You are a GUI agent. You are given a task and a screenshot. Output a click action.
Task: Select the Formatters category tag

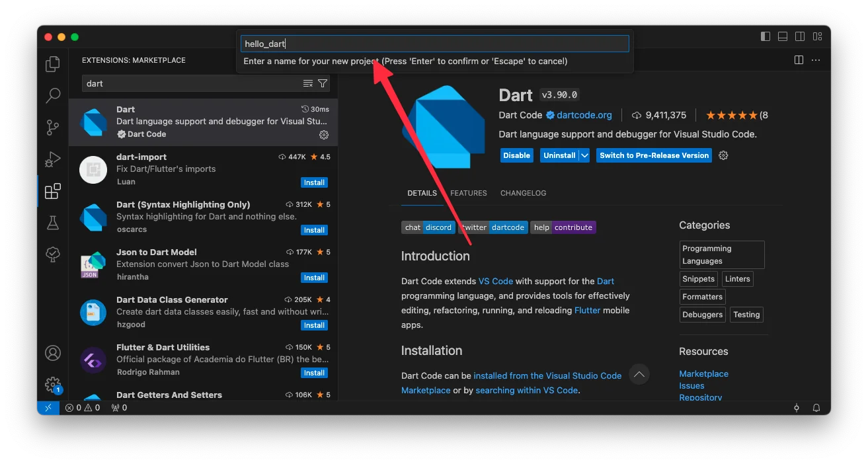702,297
